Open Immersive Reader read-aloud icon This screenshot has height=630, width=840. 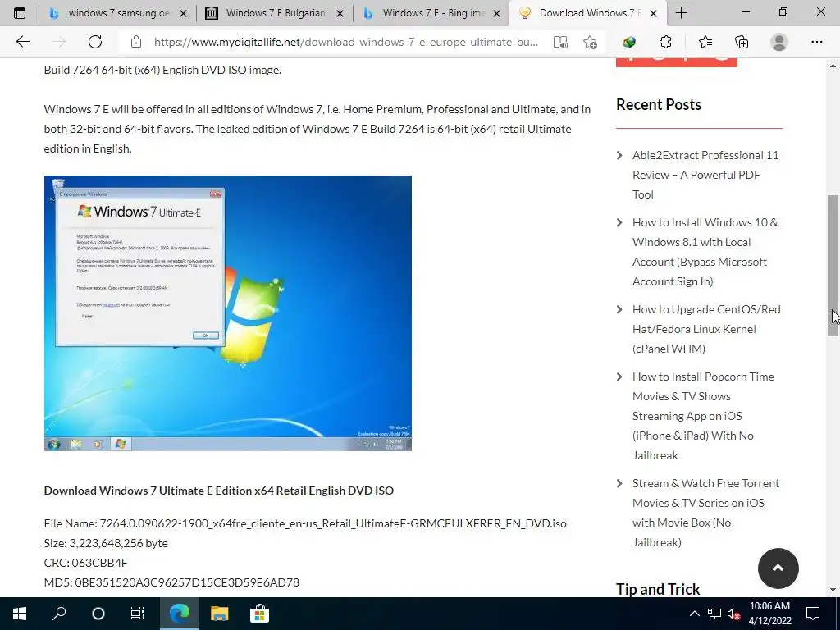(560, 43)
